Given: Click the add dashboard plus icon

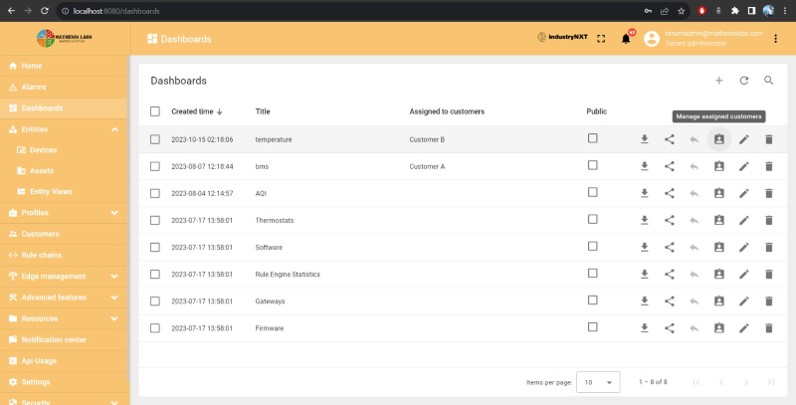Looking at the screenshot, I should [x=718, y=80].
